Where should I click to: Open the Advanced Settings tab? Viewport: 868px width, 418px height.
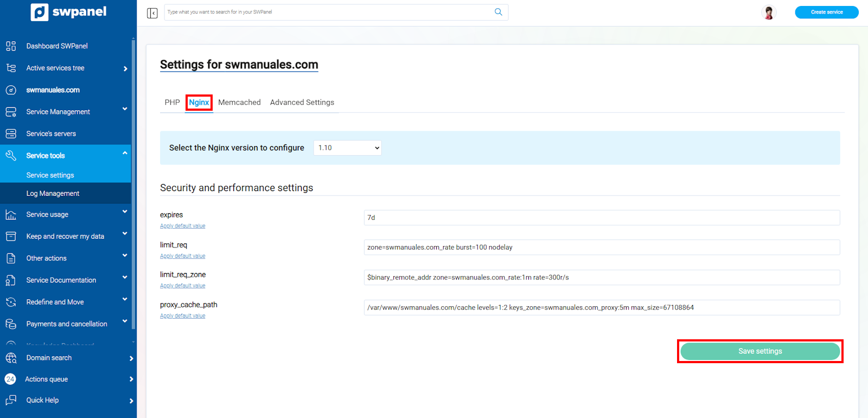[x=302, y=102]
